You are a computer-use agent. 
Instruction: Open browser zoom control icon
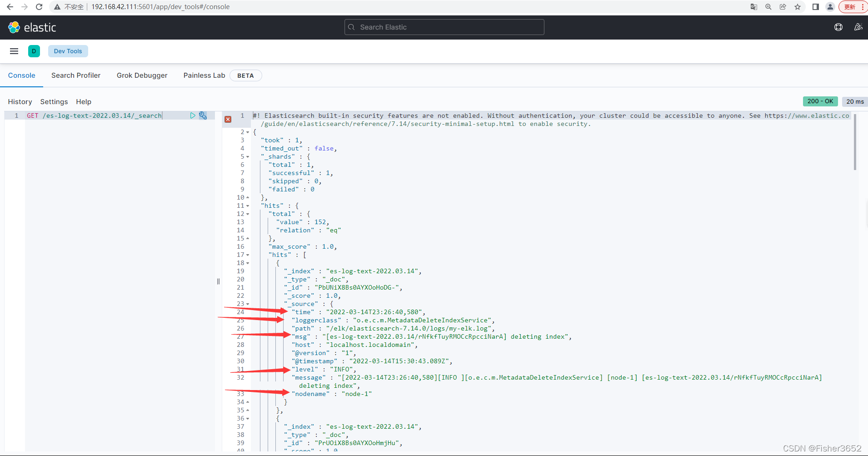coord(768,7)
